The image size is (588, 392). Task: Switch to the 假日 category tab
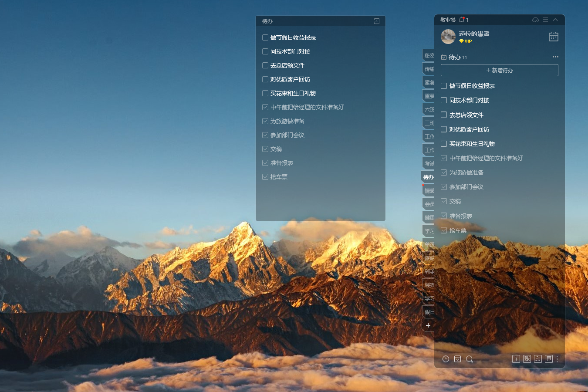coord(429,312)
